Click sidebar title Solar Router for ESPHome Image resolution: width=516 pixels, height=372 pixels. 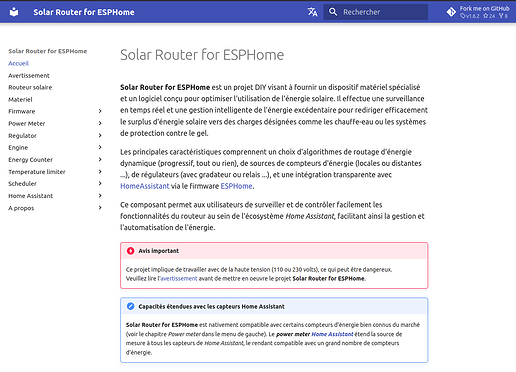click(x=48, y=51)
